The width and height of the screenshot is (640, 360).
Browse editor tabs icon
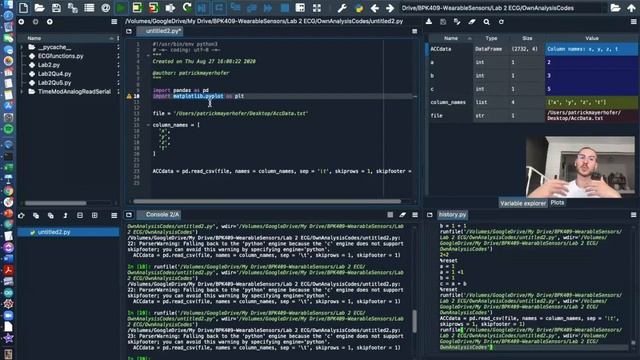pyautogui.click(x=129, y=31)
